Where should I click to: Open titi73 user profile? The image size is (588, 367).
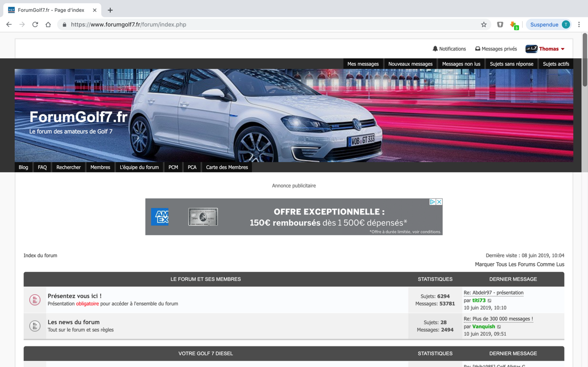pyautogui.click(x=479, y=300)
